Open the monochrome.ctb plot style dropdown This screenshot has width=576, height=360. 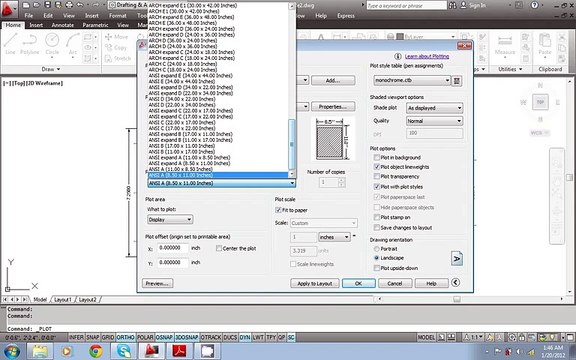[412, 80]
